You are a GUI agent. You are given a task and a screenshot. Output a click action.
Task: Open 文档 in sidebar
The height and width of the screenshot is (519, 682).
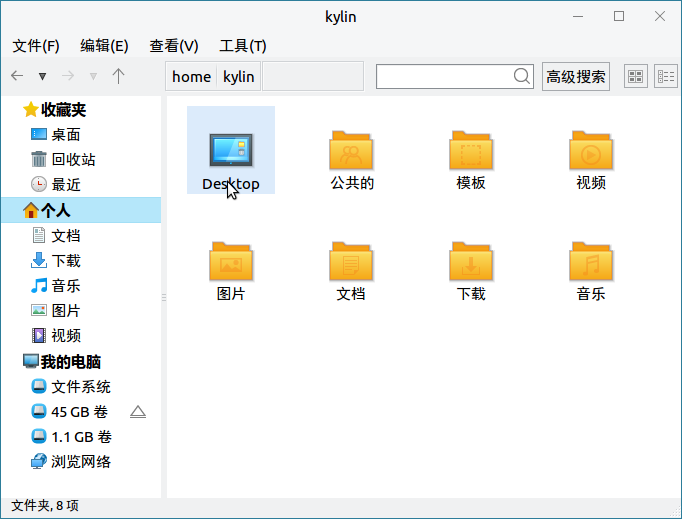55,235
